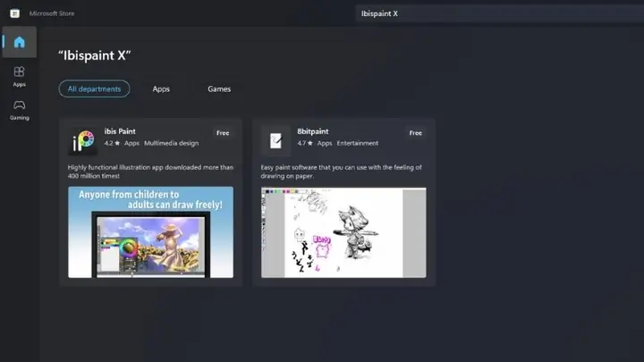Click the ibis Paint app icon
The height and width of the screenshot is (362, 644).
82,141
